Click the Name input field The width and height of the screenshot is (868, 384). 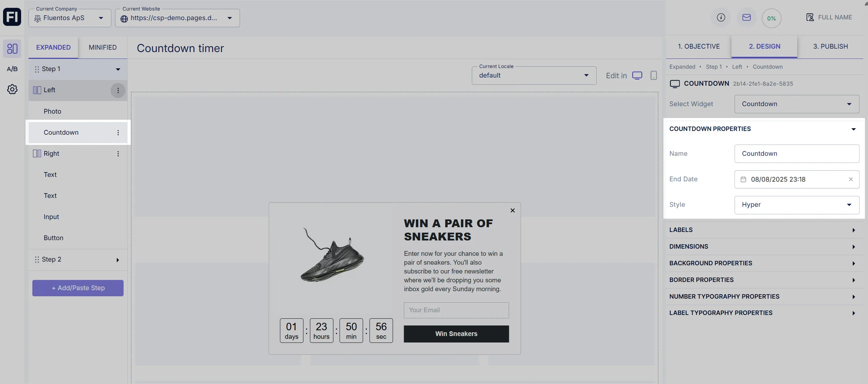(x=797, y=154)
